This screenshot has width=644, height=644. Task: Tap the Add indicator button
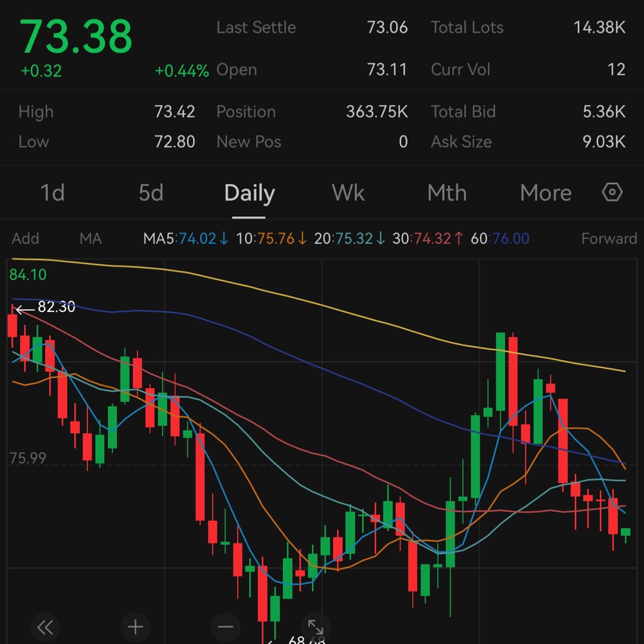pos(25,238)
